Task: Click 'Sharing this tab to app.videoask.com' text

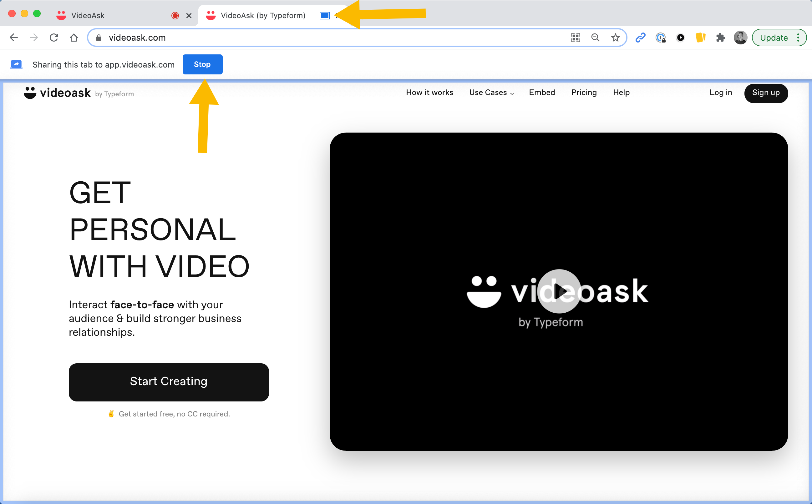Action: pyautogui.click(x=103, y=65)
